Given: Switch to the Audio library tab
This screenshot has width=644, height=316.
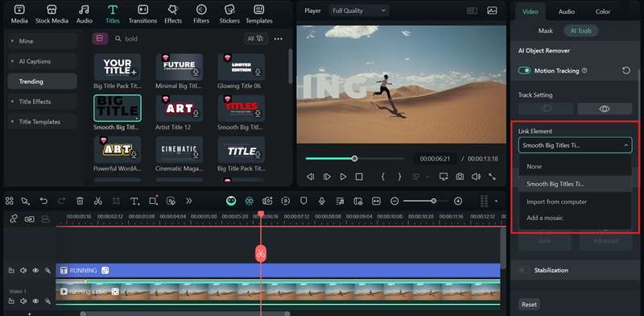Looking at the screenshot, I should pyautogui.click(x=84, y=14).
